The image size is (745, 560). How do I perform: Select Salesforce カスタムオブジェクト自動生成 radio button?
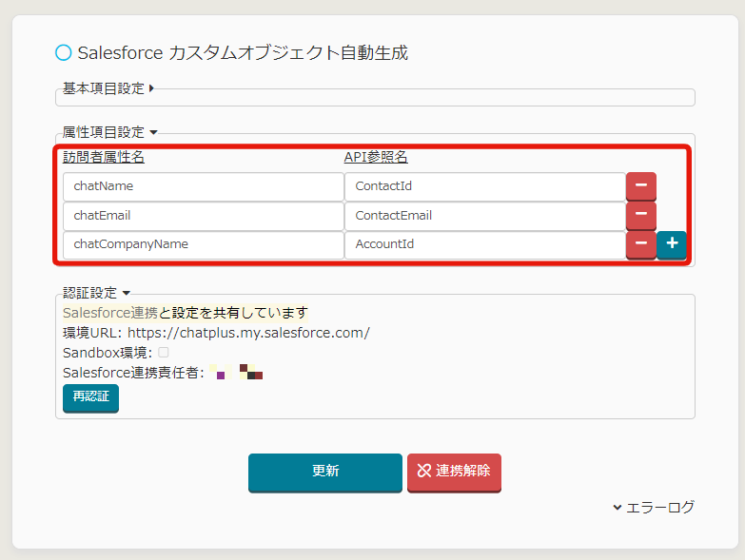(63, 52)
